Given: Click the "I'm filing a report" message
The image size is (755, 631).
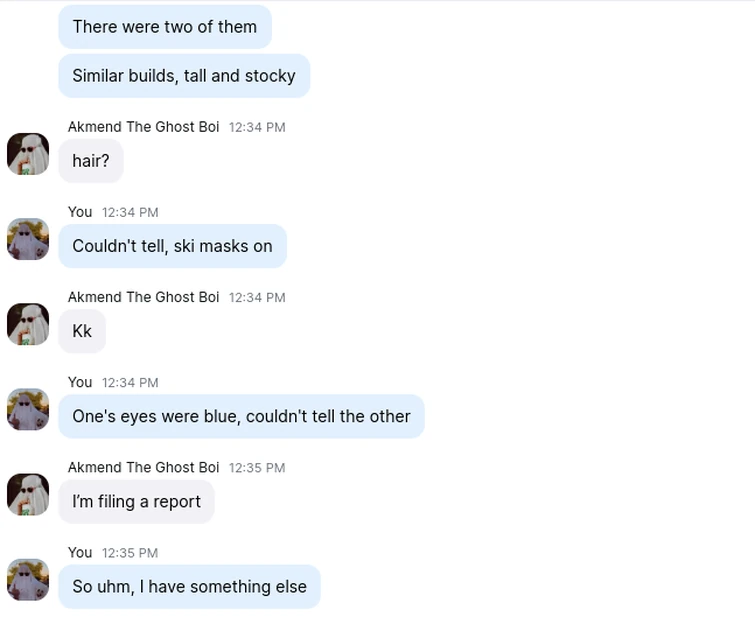Looking at the screenshot, I should (136, 501).
